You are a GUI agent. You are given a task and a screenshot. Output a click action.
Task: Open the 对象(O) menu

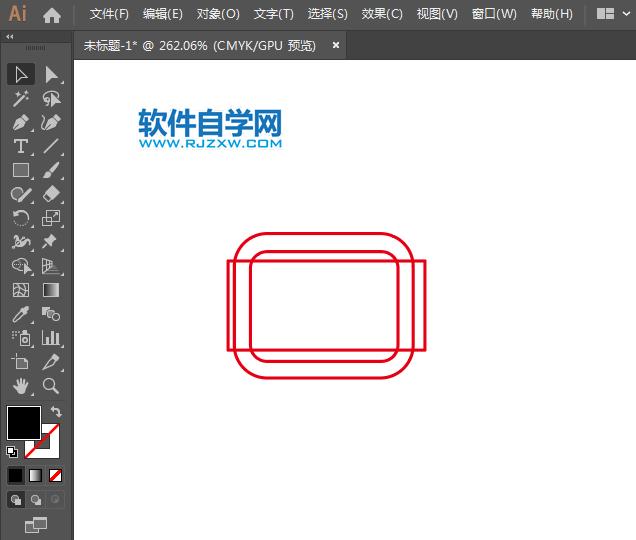tap(218, 14)
